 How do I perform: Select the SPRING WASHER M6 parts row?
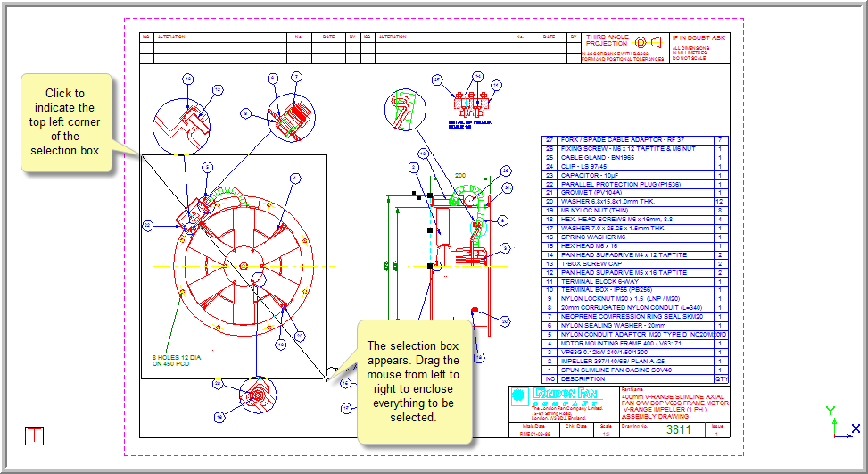pos(623,237)
